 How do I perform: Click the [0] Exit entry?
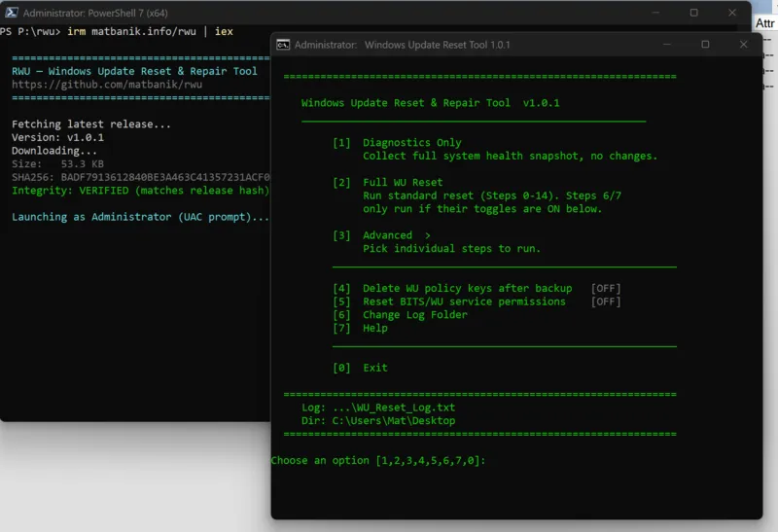pos(360,368)
